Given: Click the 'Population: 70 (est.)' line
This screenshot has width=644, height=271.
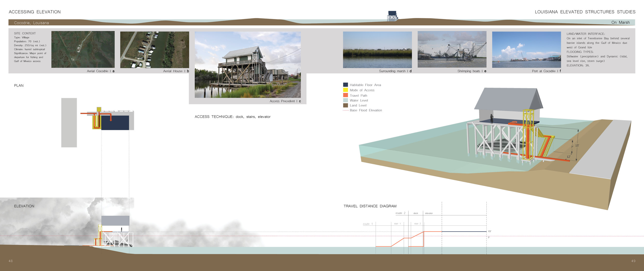Looking at the screenshot, I should [27, 41].
